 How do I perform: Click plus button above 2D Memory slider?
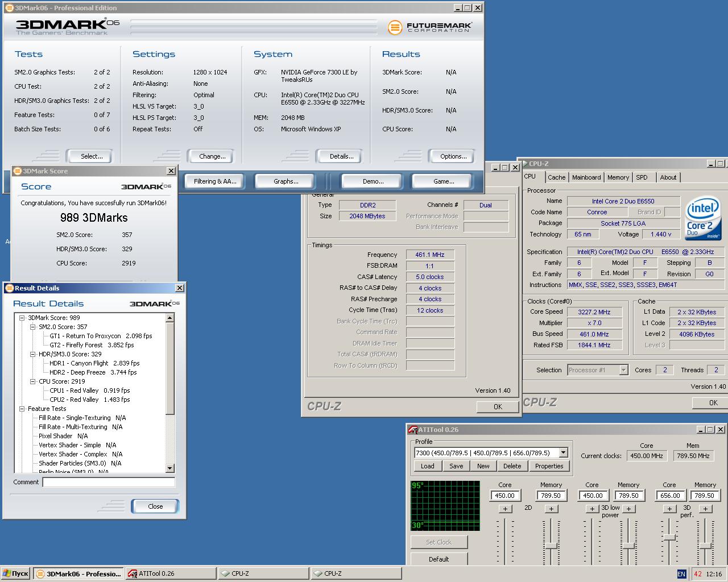coord(551,509)
